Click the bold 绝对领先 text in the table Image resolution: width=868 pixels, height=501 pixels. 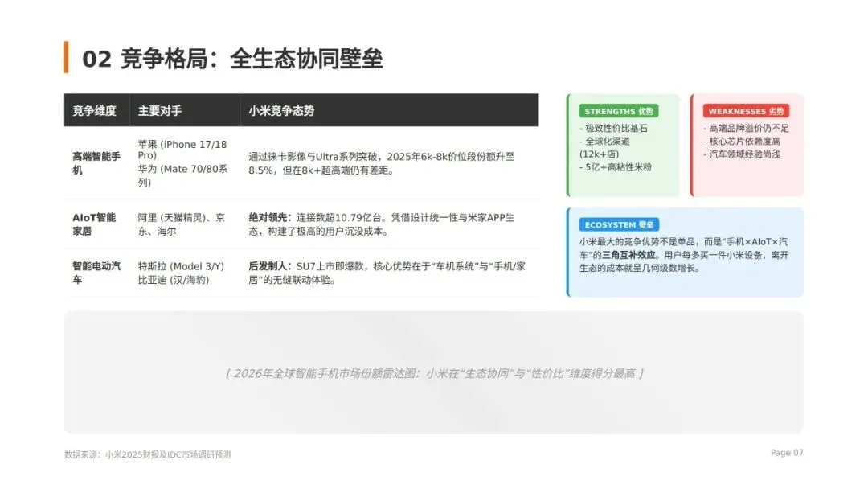click(x=268, y=216)
